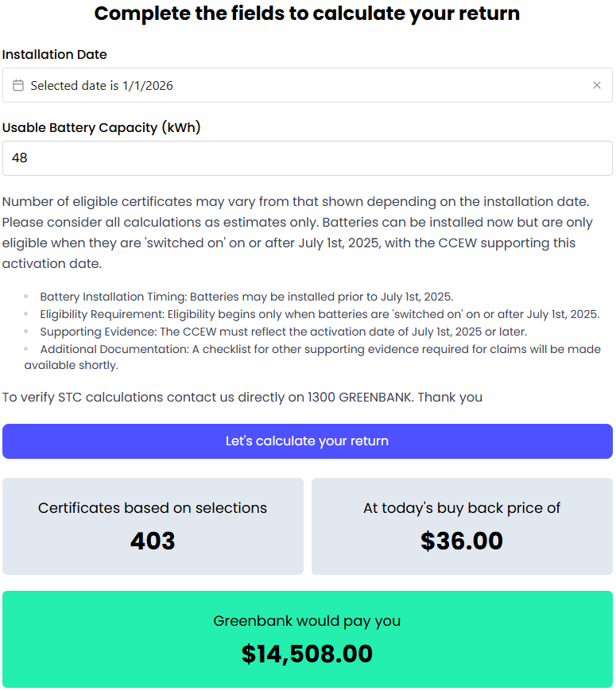Open the Installation Date picker field

[302, 85]
